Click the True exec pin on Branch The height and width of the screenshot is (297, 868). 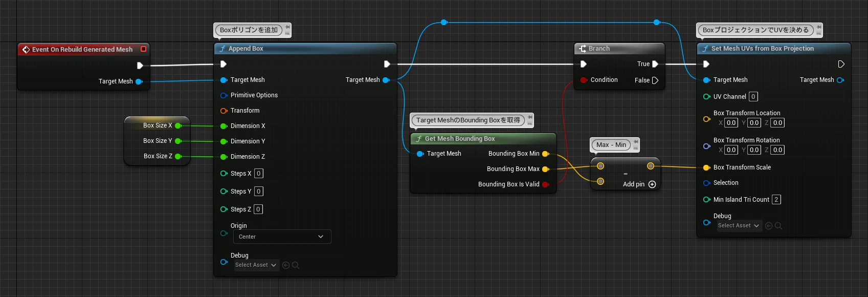(655, 64)
